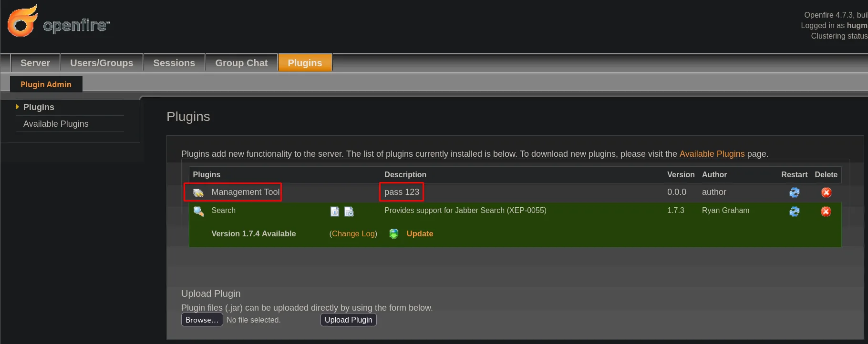The height and width of the screenshot is (344, 868).
Task: Click version 0.0.0 of Management Tool
Action: point(677,192)
